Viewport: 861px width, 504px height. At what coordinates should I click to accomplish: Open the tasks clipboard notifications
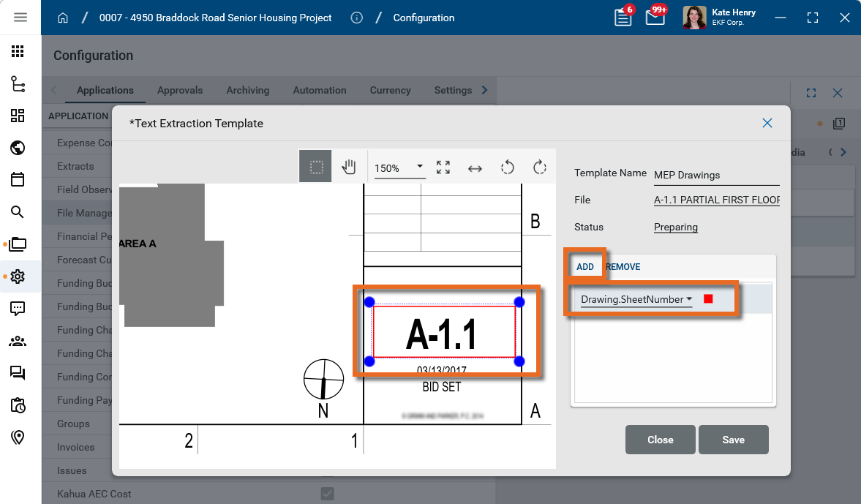623,17
